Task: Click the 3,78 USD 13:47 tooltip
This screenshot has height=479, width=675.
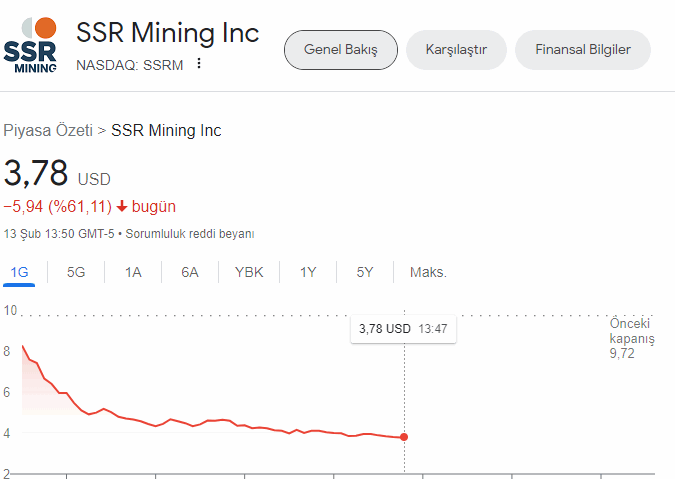Action: (x=403, y=329)
